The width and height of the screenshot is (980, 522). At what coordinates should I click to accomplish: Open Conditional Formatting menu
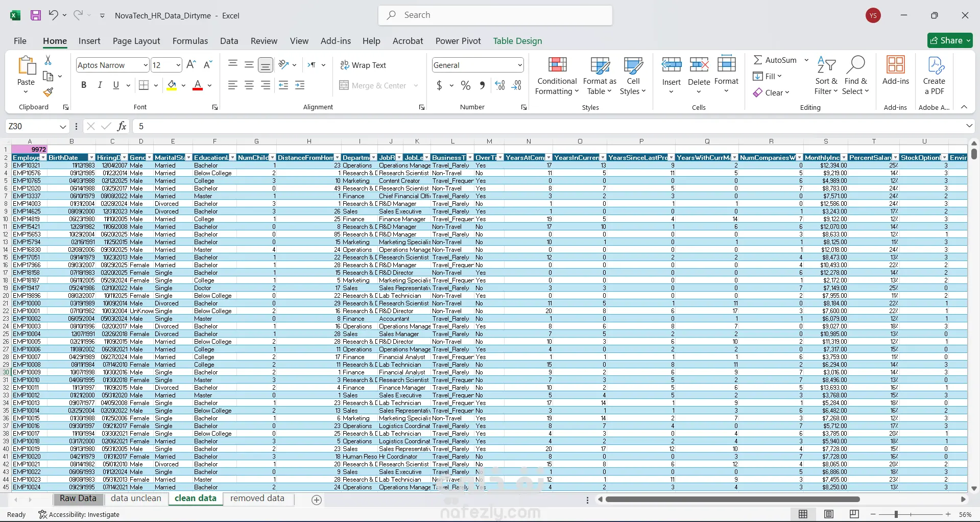557,76
